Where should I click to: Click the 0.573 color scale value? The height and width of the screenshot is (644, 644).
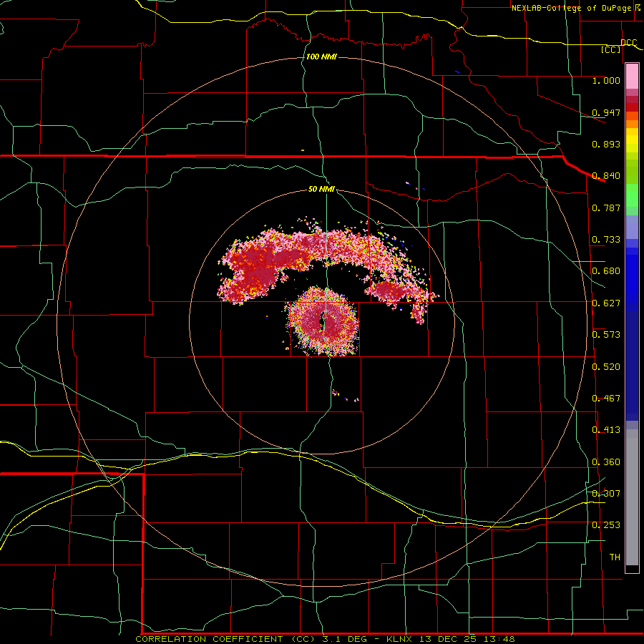[606, 335]
